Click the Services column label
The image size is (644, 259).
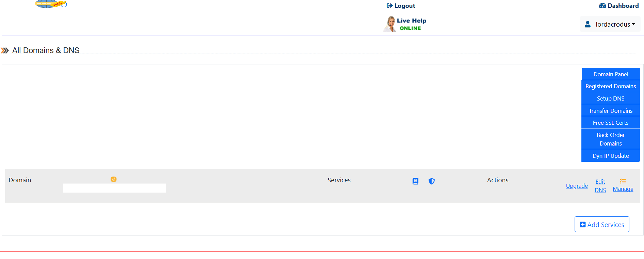coord(339,180)
